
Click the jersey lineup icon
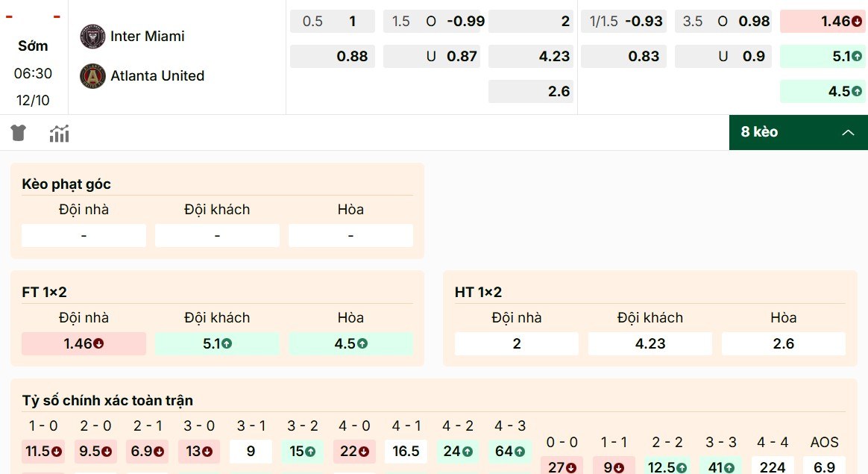click(19, 134)
